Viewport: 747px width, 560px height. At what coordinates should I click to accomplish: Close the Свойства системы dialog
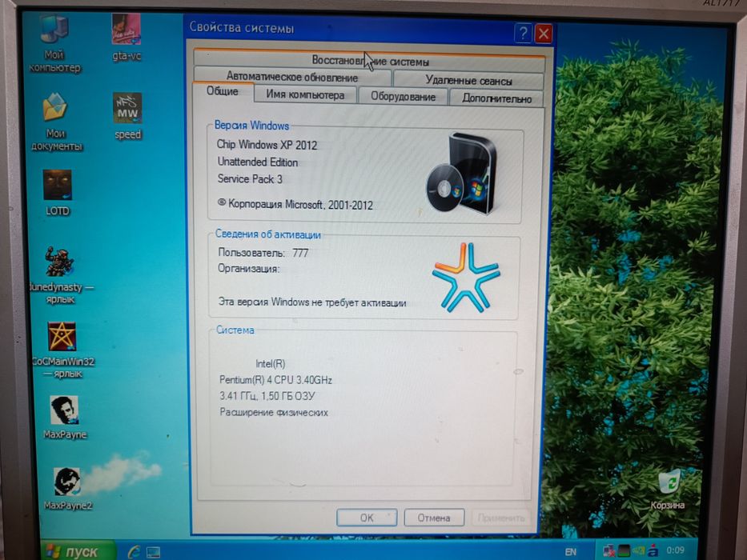point(543,34)
